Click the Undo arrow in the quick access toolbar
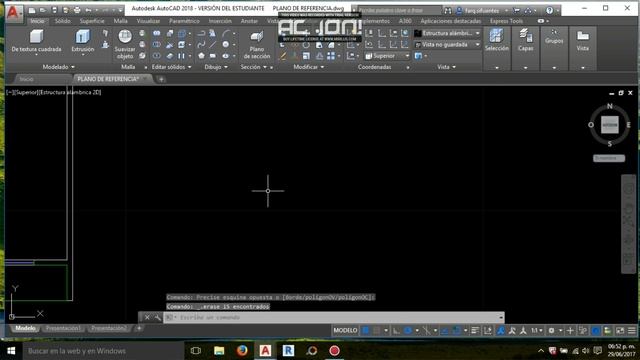Image resolution: width=640 pixels, height=360 pixels. (x=88, y=10)
